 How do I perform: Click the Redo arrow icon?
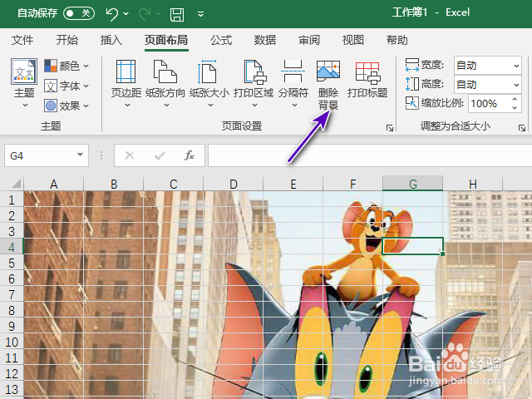(145, 14)
